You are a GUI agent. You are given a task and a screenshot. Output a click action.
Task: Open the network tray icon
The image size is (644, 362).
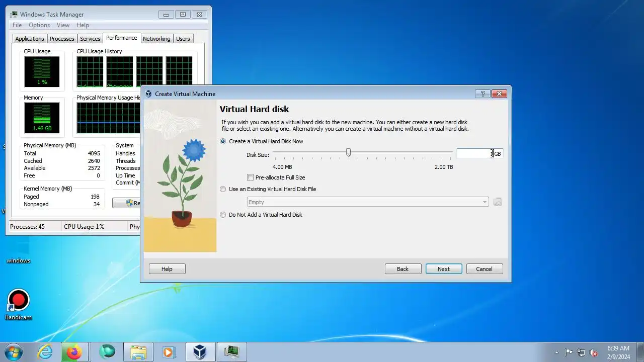pyautogui.click(x=581, y=352)
